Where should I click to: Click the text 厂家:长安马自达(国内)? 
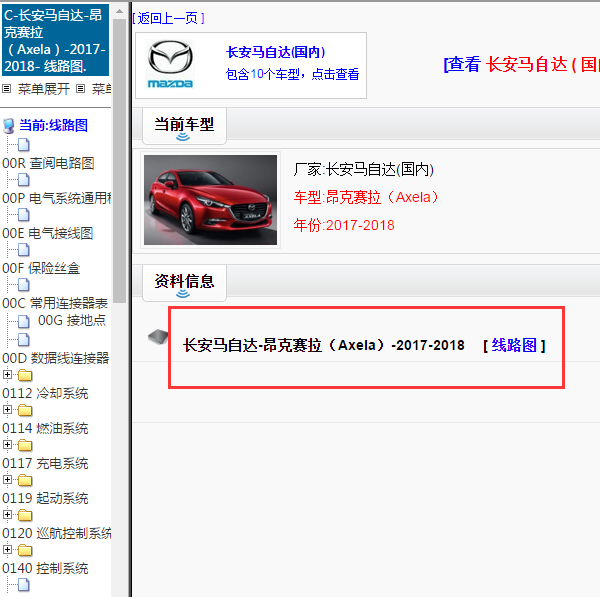364,169
